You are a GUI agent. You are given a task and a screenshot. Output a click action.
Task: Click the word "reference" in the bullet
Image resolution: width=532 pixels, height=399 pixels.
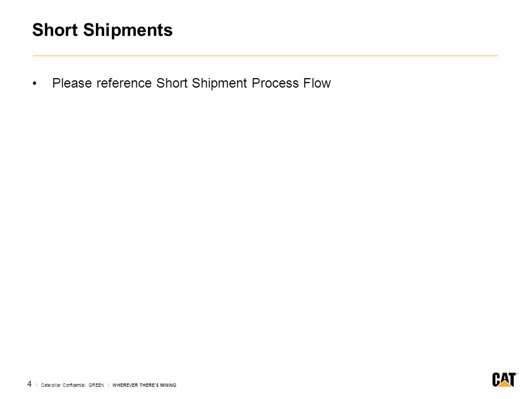pos(124,84)
